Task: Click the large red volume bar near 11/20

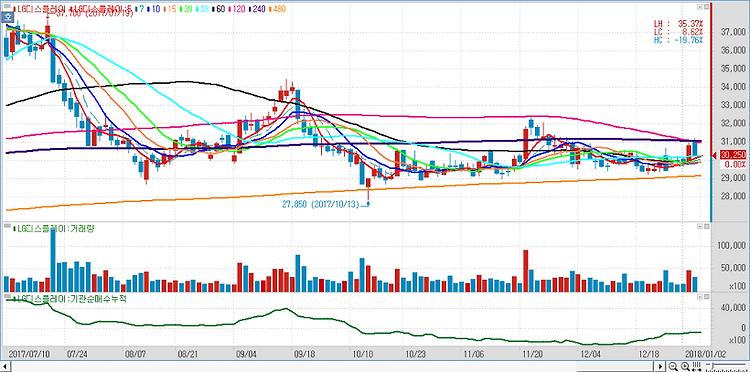Action: coord(525,271)
